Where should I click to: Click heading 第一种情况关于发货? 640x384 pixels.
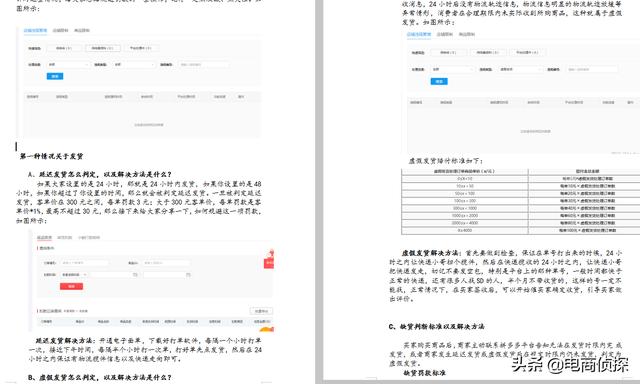click(x=51, y=156)
